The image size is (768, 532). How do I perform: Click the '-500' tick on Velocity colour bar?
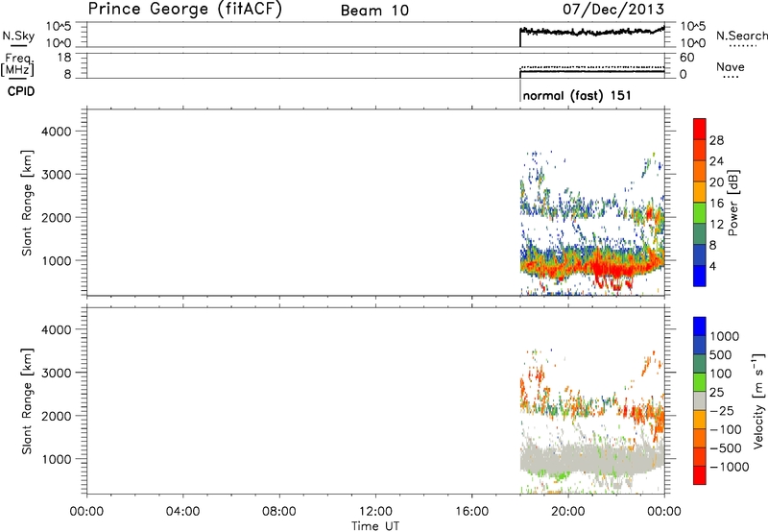pos(726,448)
